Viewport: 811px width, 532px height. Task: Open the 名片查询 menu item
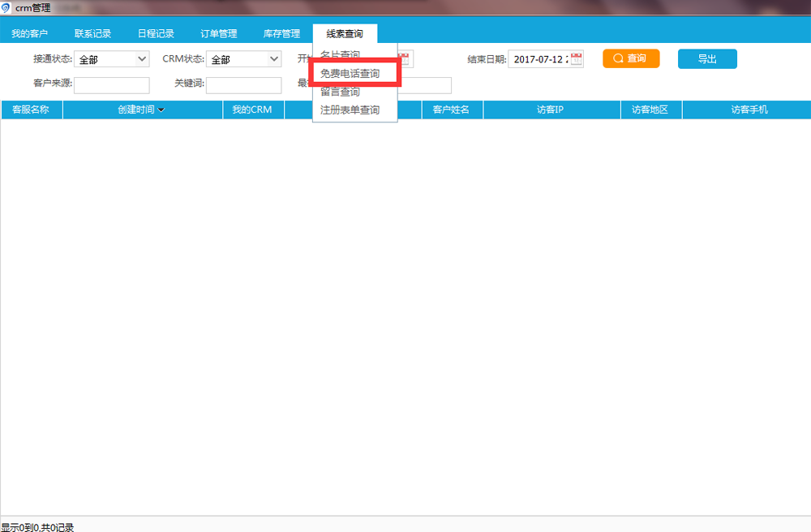pos(340,55)
